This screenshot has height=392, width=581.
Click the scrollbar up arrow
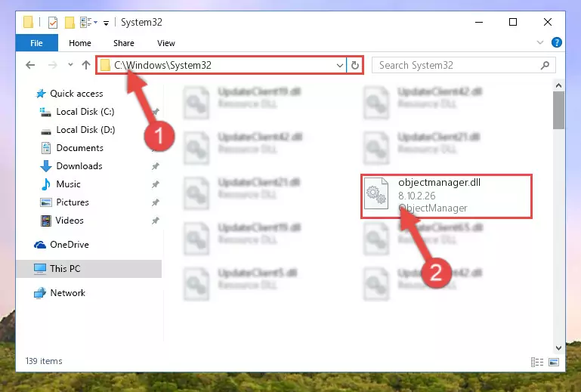[558, 85]
